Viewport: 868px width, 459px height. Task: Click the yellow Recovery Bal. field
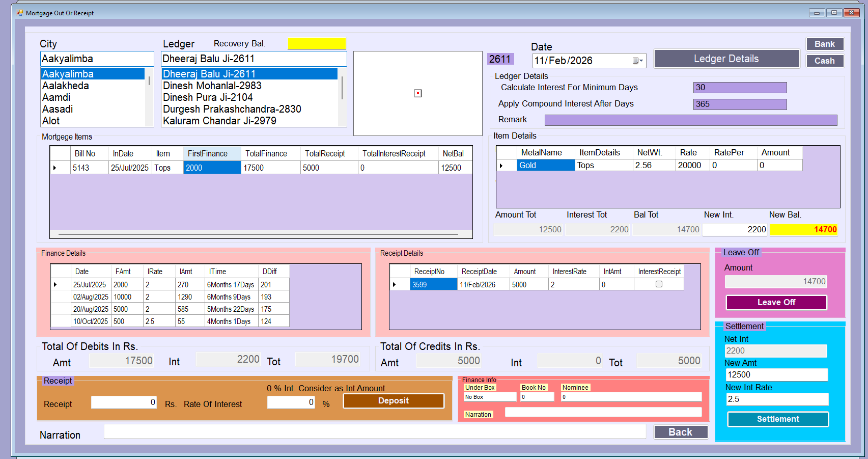click(x=317, y=43)
